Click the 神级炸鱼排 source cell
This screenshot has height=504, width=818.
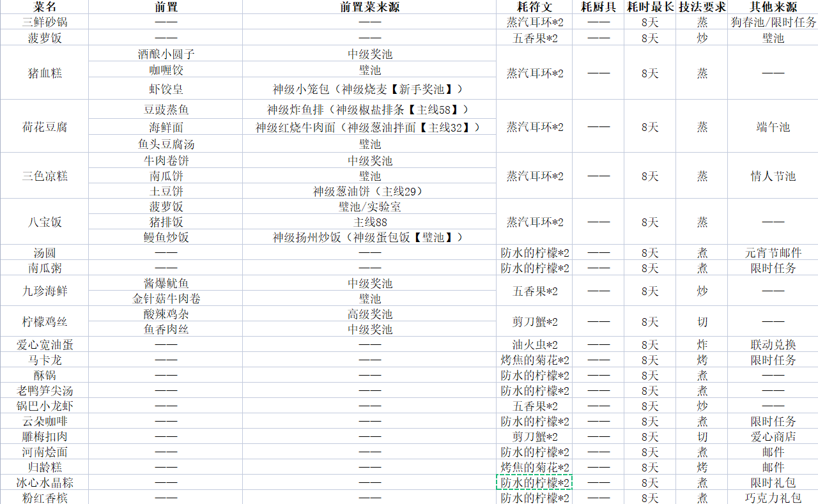click(x=369, y=109)
